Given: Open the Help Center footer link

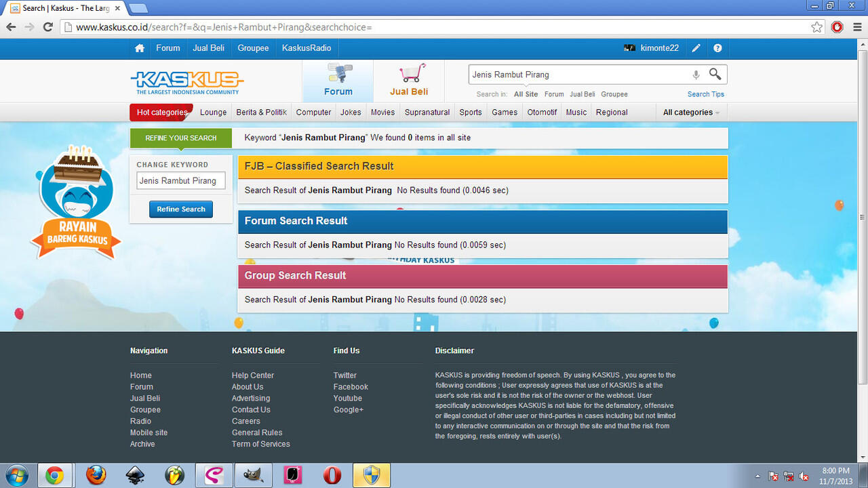Looking at the screenshot, I should tap(253, 375).
